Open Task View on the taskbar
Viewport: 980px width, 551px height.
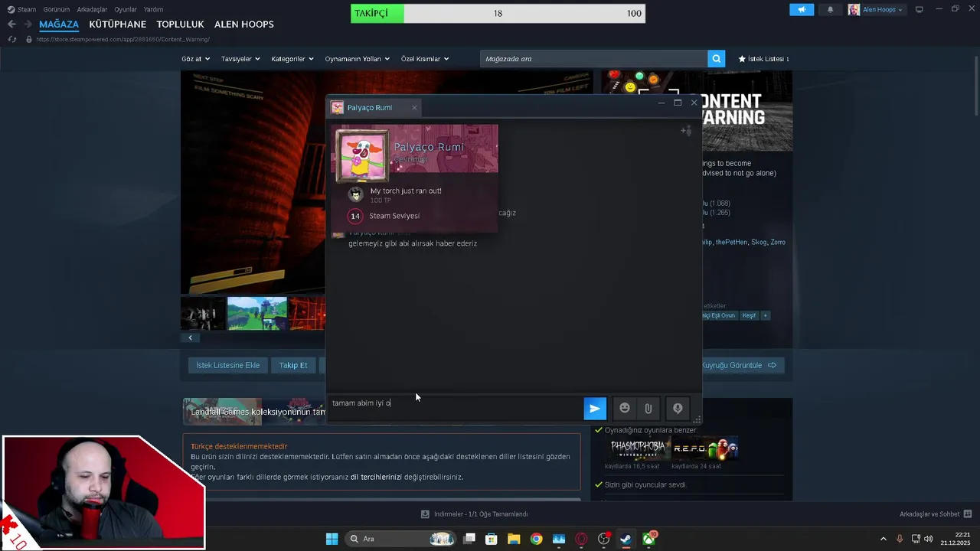click(469, 539)
